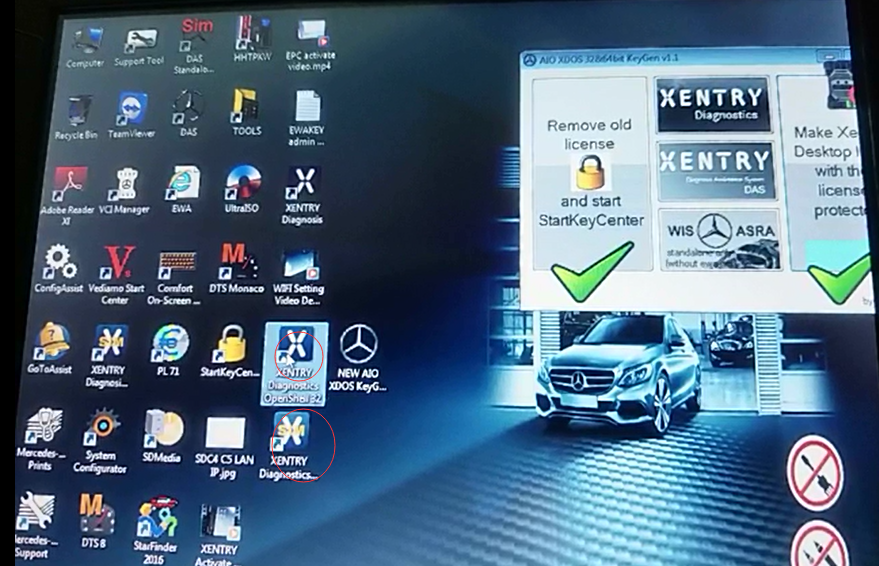Launch NEW AIO XDOS KeyGen shortcut

[x=358, y=358]
